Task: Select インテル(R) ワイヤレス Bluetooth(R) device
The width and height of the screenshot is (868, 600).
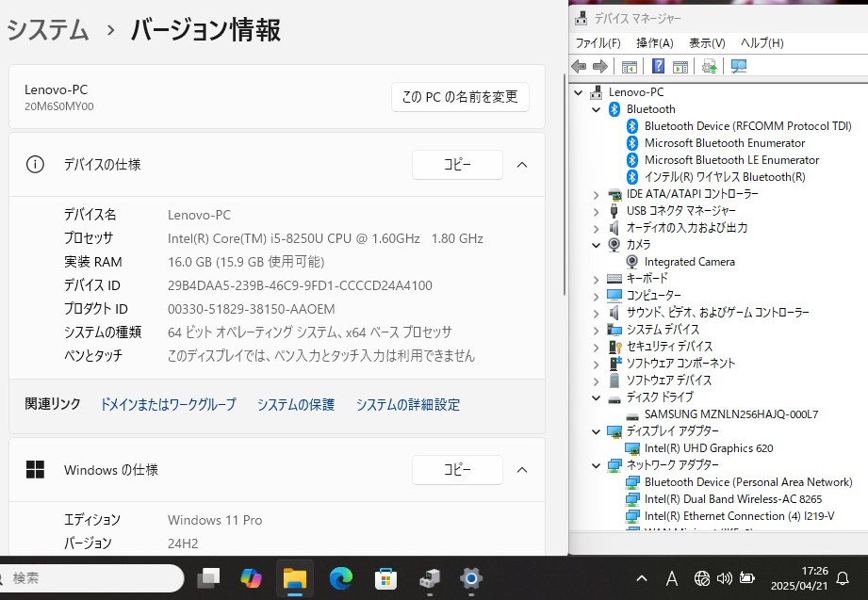Action: coord(725,177)
